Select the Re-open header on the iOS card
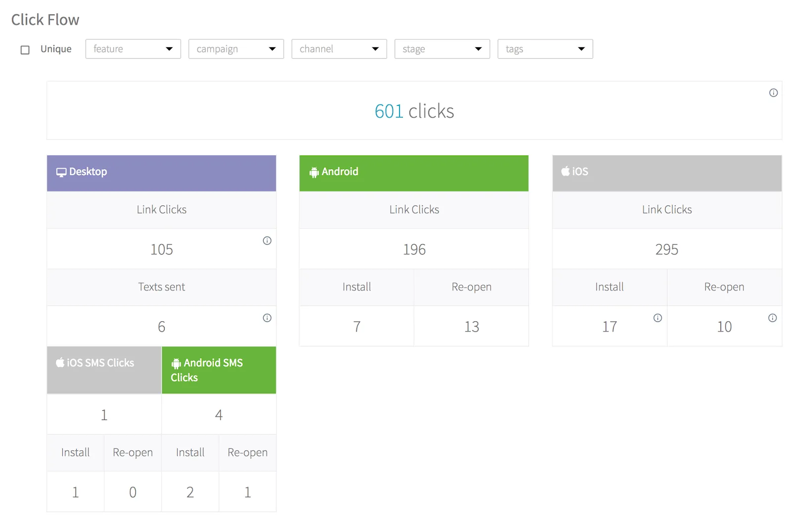The height and width of the screenshot is (532, 792). [x=724, y=287]
